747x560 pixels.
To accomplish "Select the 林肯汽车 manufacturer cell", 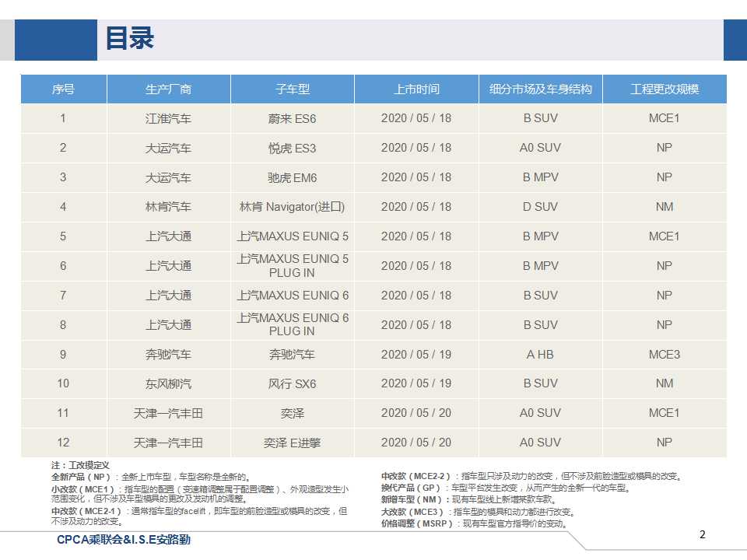I will tap(168, 207).
